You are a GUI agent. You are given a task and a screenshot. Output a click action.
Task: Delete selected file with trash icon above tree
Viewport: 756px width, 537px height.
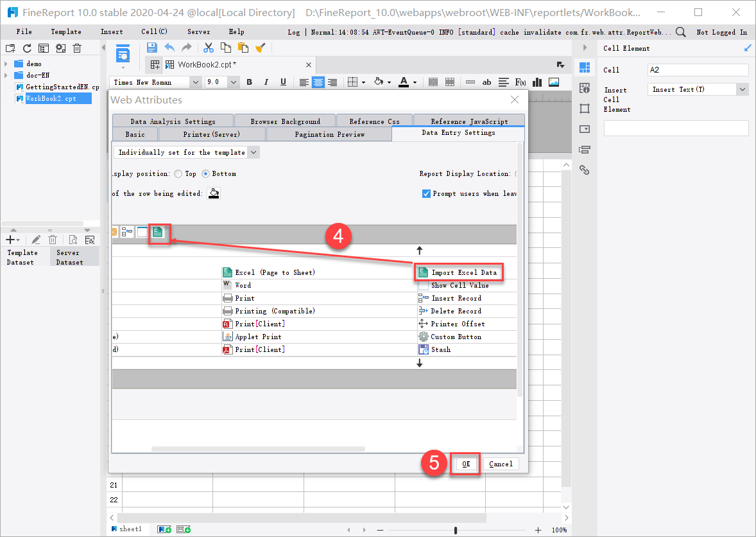coord(76,48)
